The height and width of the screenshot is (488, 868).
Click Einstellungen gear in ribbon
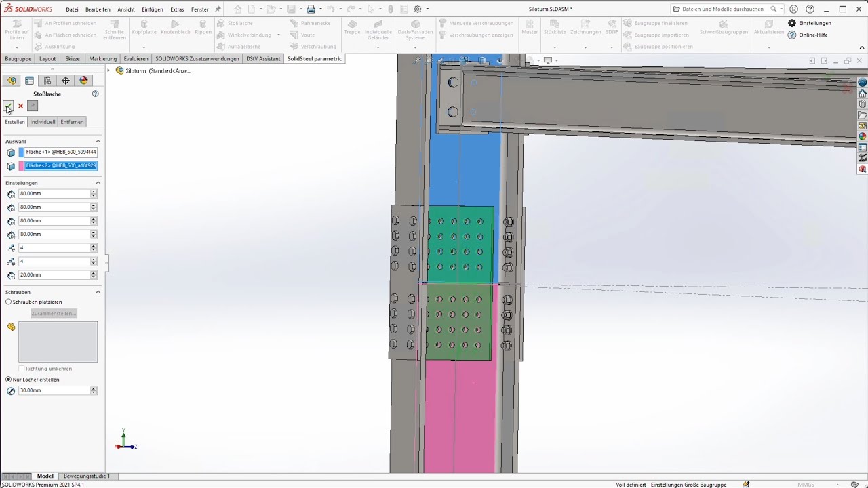pos(809,23)
